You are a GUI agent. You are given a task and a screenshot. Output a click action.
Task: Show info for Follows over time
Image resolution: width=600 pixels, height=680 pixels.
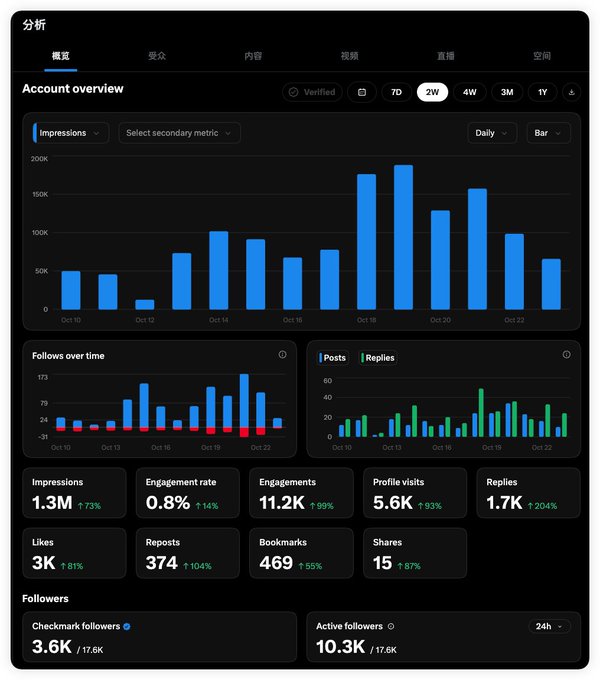coord(282,354)
